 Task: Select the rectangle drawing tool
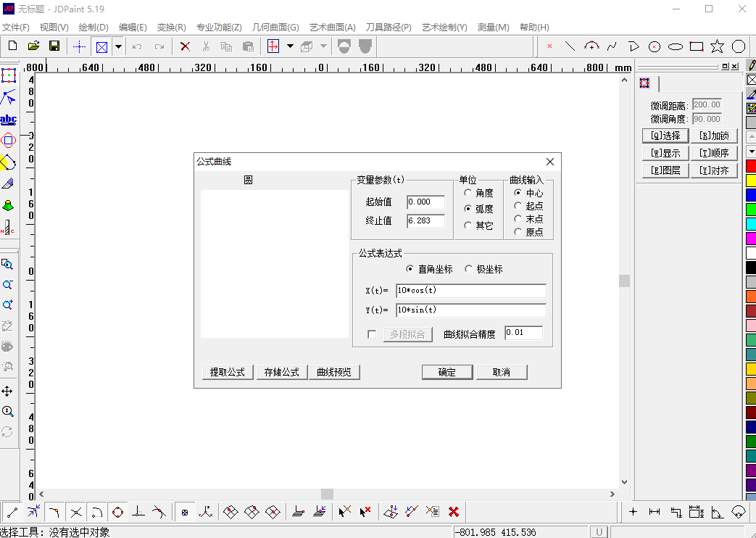[x=697, y=46]
